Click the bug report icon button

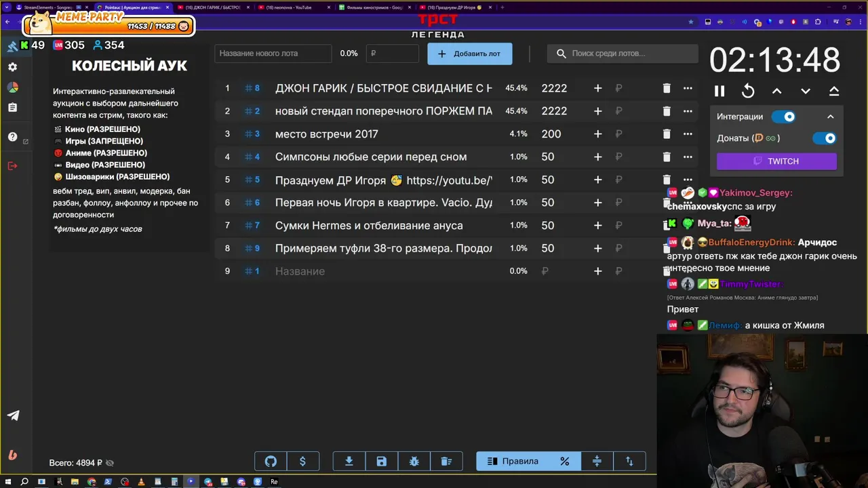[x=414, y=462]
